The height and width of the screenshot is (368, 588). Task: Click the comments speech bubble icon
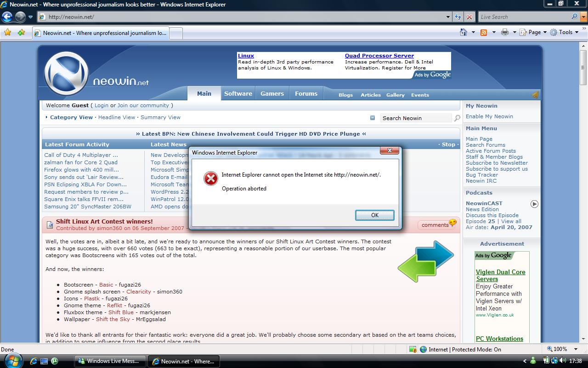coord(453,223)
